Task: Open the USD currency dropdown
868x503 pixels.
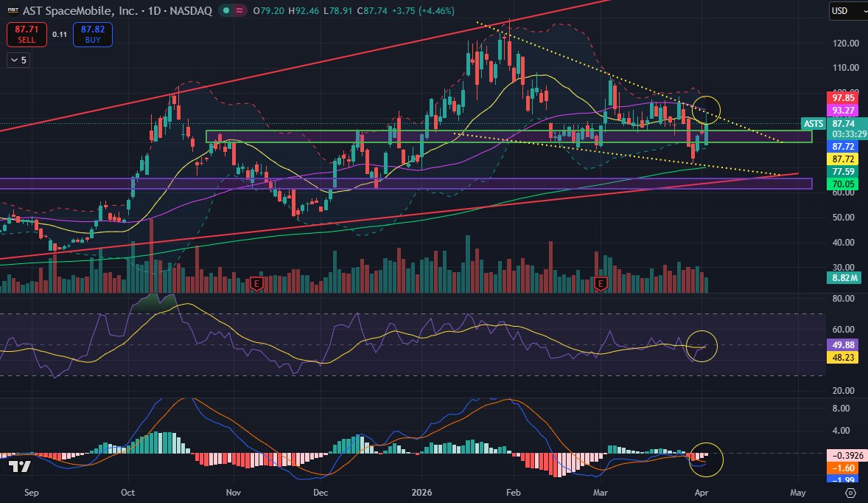Action: tap(847, 11)
